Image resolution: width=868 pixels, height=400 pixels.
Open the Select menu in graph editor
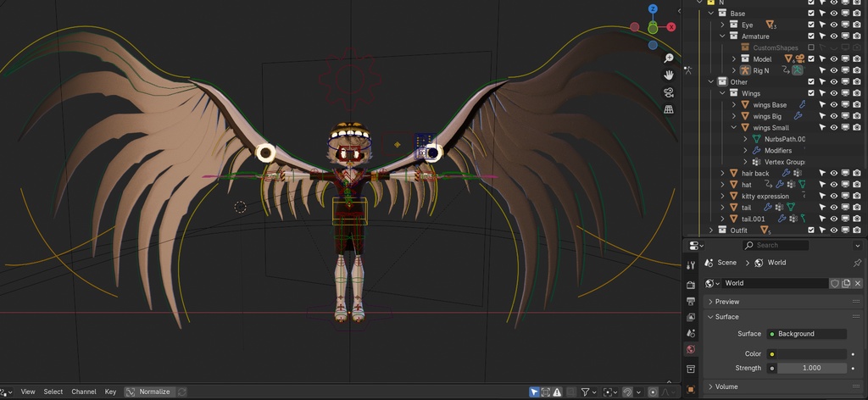pyautogui.click(x=53, y=392)
